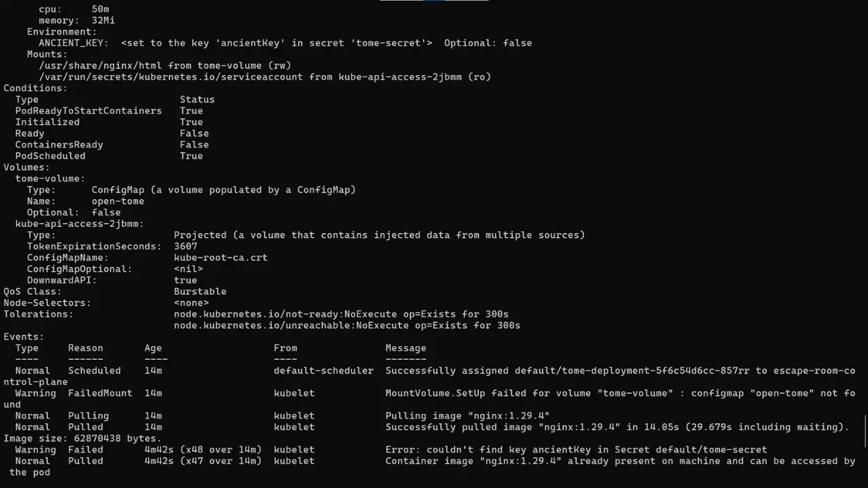Click the Volumes section header

pyautogui.click(x=26, y=167)
